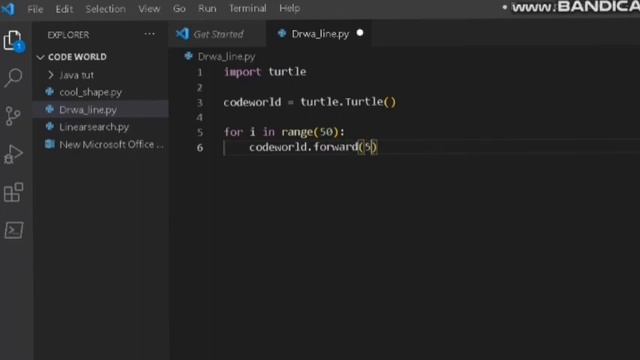The width and height of the screenshot is (640, 360).
Task: Click the 'codeworld' variable on line 3
Action: click(x=252, y=102)
